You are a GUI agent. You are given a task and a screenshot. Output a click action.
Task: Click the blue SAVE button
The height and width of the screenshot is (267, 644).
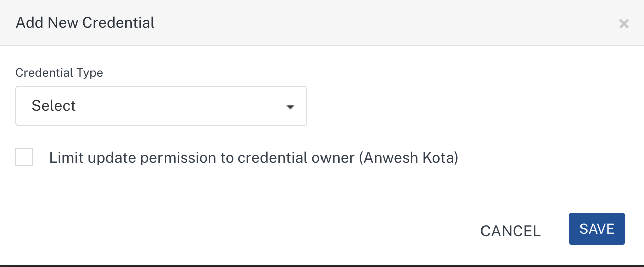597,229
